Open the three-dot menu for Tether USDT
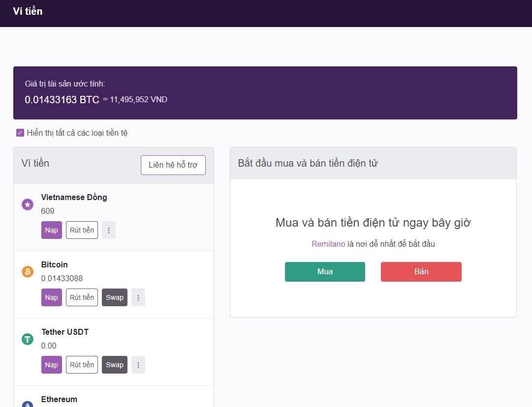 pyautogui.click(x=138, y=364)
